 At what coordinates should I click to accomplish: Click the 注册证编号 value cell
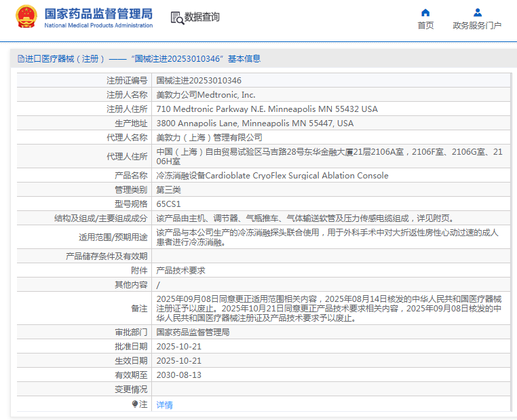pyautogui.click(x=199, y=80)
